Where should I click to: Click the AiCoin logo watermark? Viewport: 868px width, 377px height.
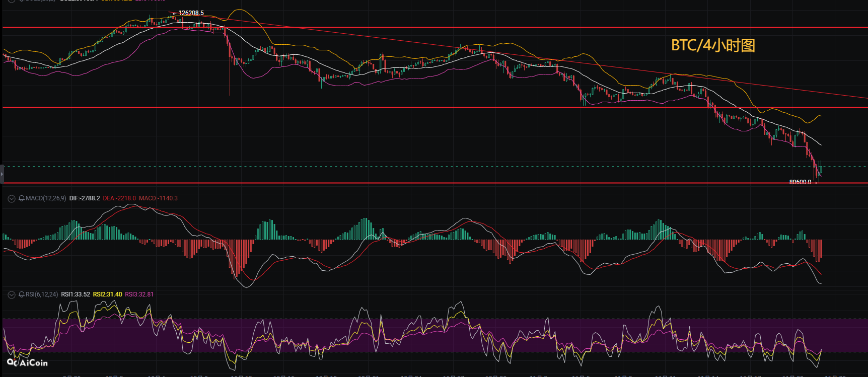point(28,362)
